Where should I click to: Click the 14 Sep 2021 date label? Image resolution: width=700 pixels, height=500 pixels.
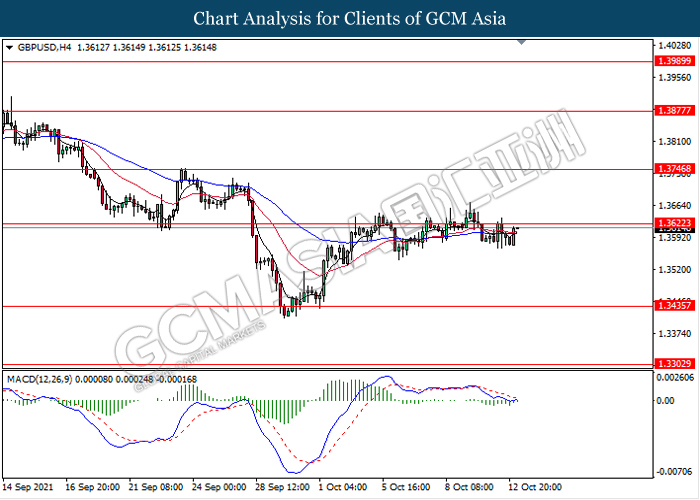point(28,487)
